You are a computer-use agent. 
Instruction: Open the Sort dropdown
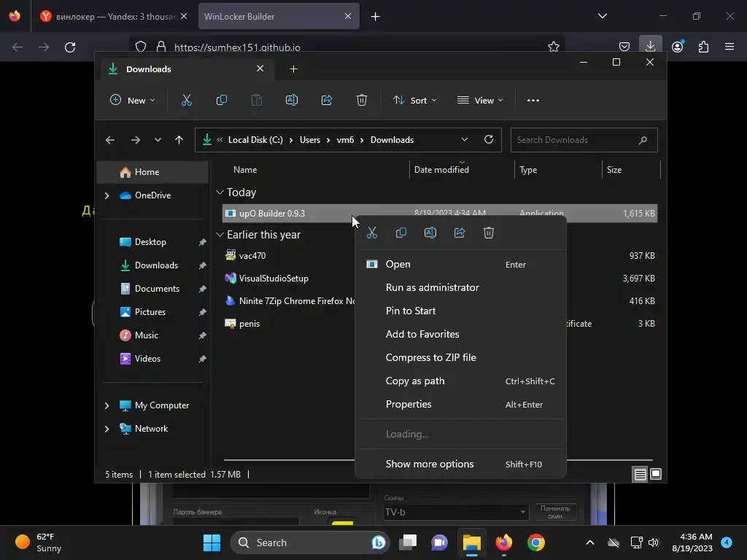(414, 101)
